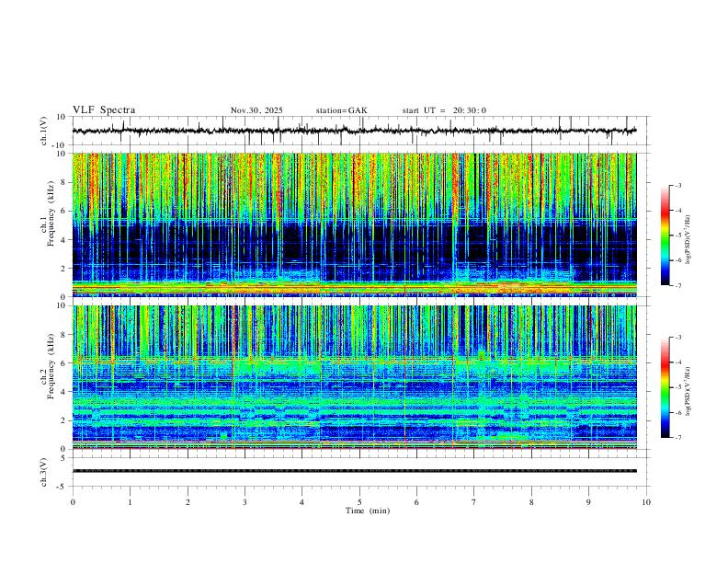Click the time axis tick label '3'

pos(245,502)
